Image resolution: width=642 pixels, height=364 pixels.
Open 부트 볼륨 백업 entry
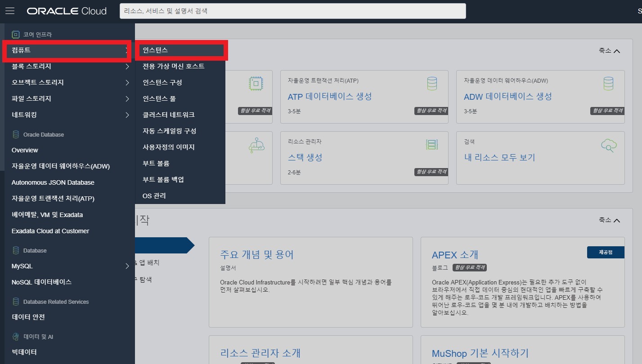pyautogui.click(x=163, y=179)
